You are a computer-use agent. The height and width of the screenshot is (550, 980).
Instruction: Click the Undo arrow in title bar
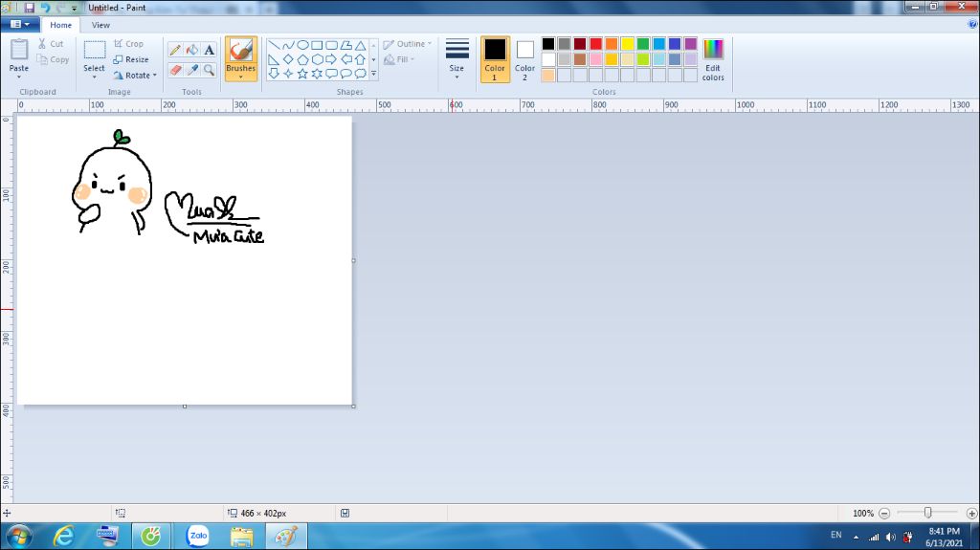46,8
